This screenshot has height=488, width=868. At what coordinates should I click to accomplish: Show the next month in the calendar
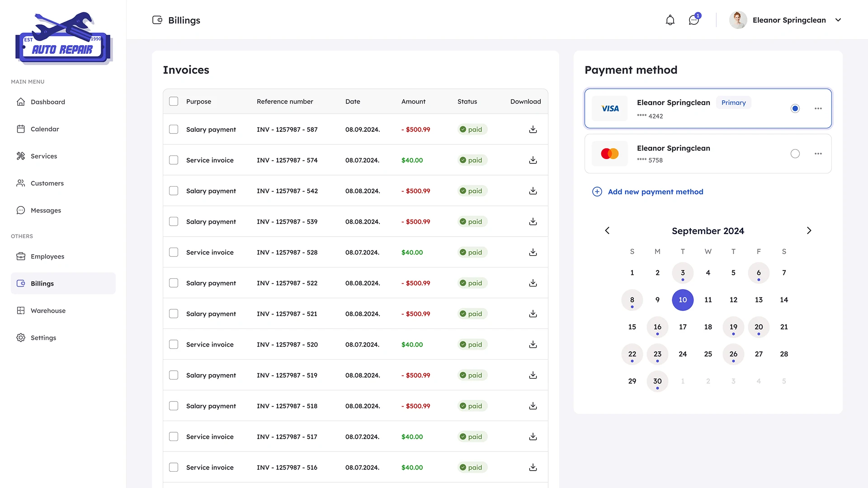[809, 230]
